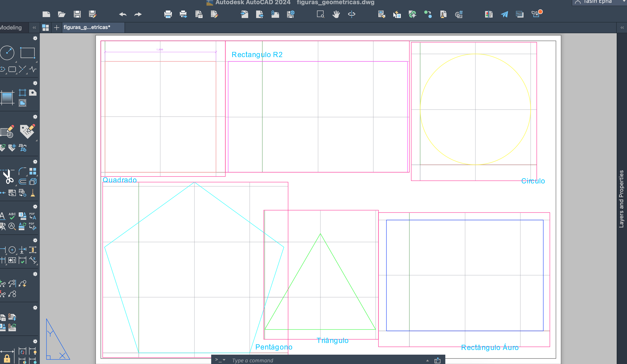Select the Rectangulo R2 text label
The width and height of the screenshot is (627, 364).
pos(257,55)
